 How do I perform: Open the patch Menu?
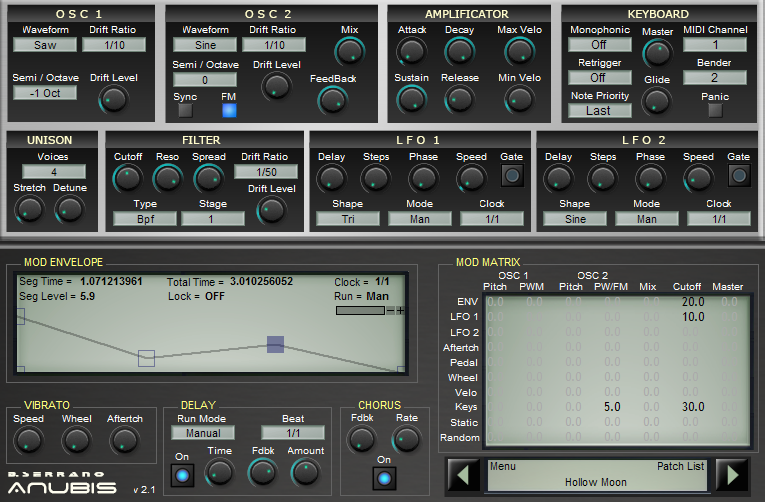tap(503, 466)
